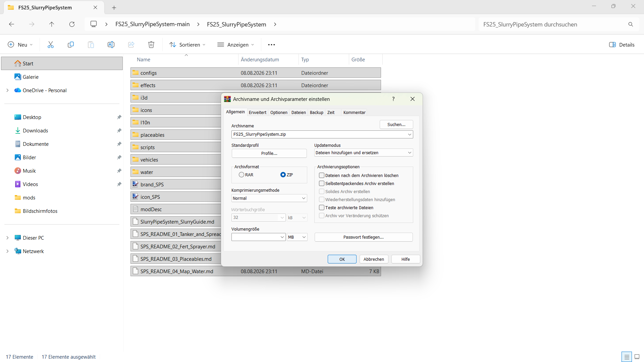The height and width of the screenshot is (362, 644).
Task: Enable Teste archivierte Dateien checkbox
Action: pyautogui.click(x=322, y=207)
